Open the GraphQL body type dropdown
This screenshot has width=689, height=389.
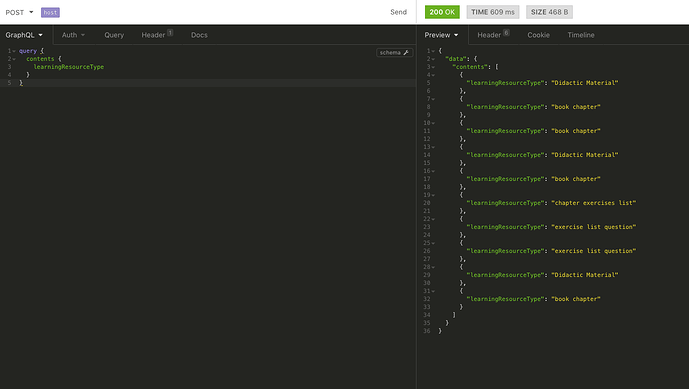point(24,35)
